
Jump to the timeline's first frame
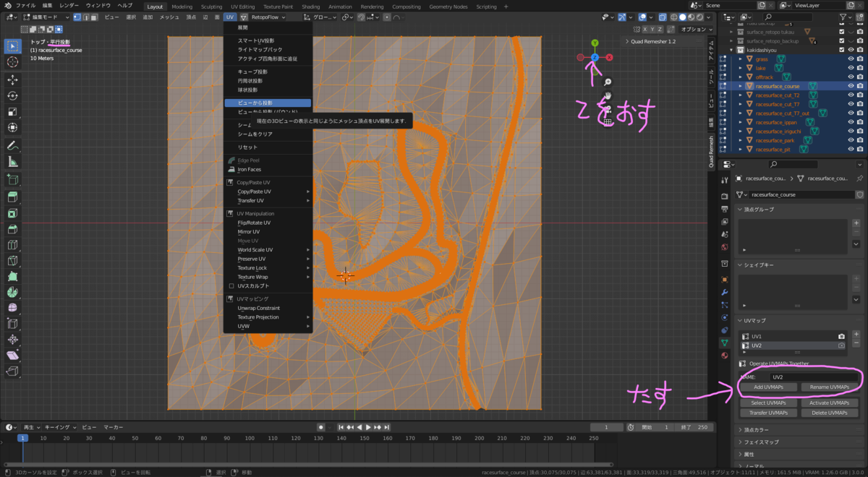tap(342, 427)
